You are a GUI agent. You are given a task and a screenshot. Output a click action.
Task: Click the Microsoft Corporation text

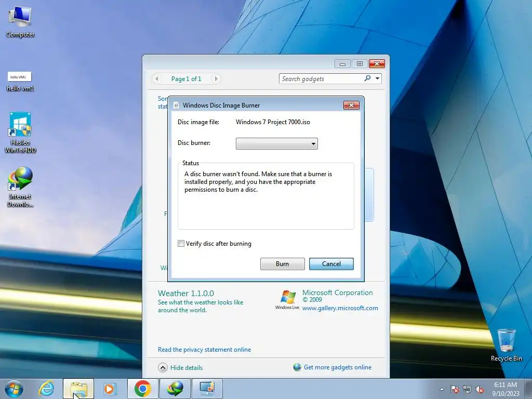click(x=338, y=292)
